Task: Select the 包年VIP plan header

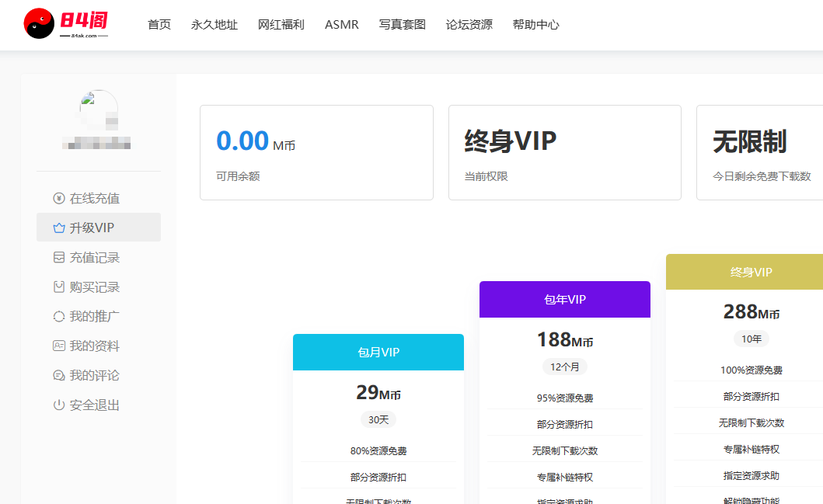Action: click(565, 300)
